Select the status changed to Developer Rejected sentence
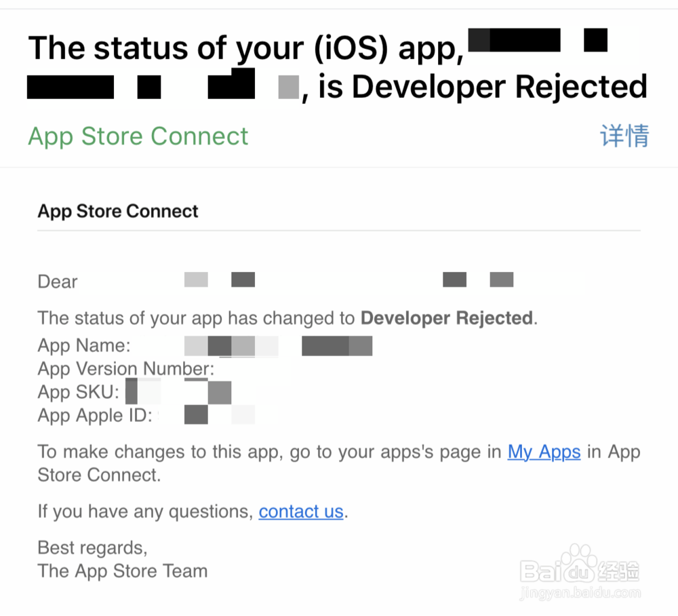This screenshot has width=678, height=616. pyautogui.click(x=287, y=318)
